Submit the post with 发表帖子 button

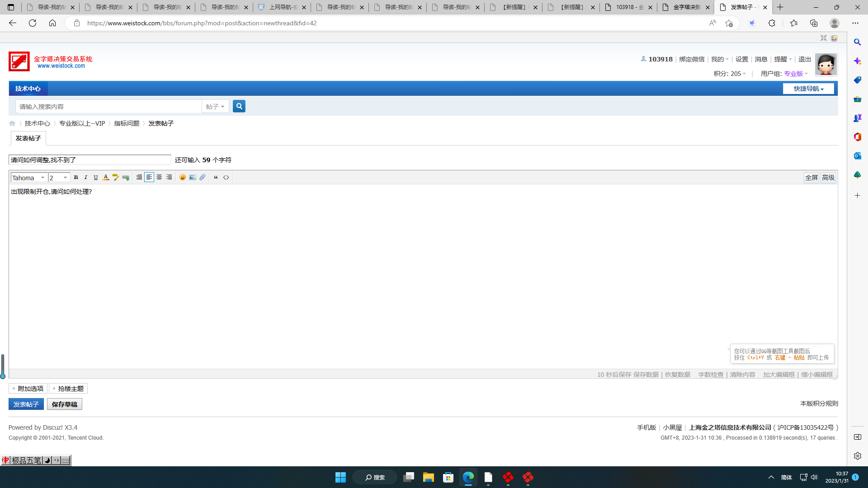point(26,404)
